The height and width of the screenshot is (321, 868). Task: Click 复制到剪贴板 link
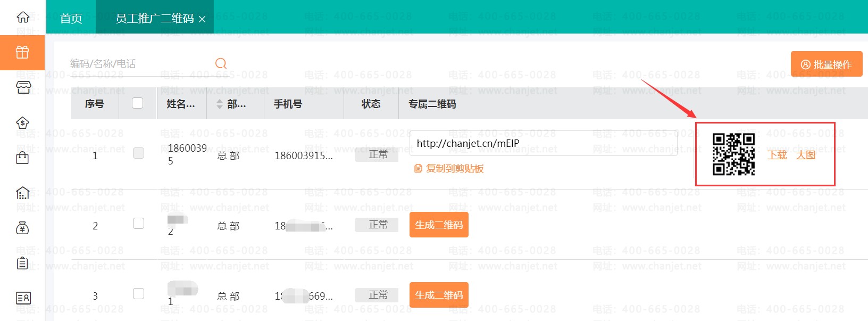click(x=455, y=169)
